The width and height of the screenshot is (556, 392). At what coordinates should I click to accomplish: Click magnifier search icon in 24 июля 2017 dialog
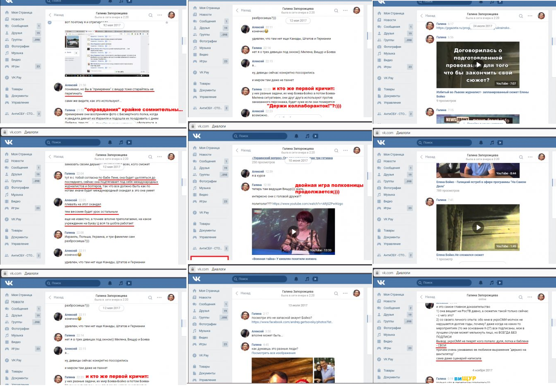[521, 16]
